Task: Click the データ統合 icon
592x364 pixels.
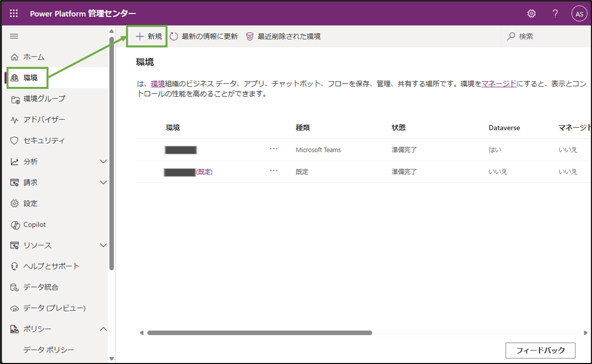Action: [14, 288]
